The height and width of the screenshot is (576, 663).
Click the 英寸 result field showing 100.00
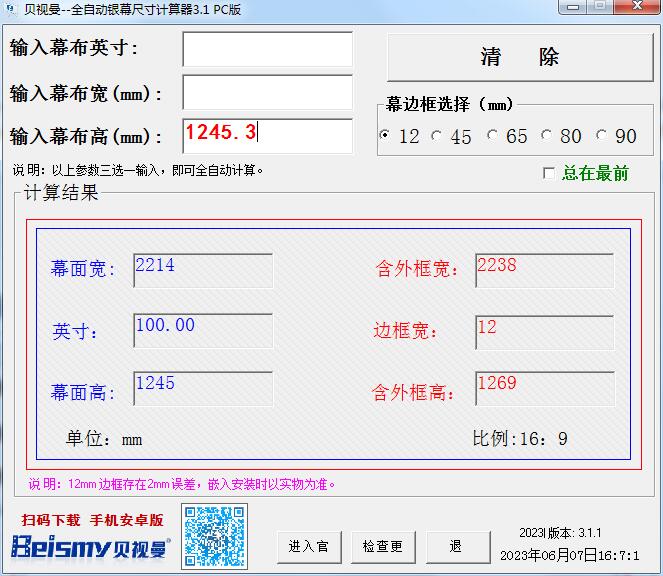[x=203, y=331]
